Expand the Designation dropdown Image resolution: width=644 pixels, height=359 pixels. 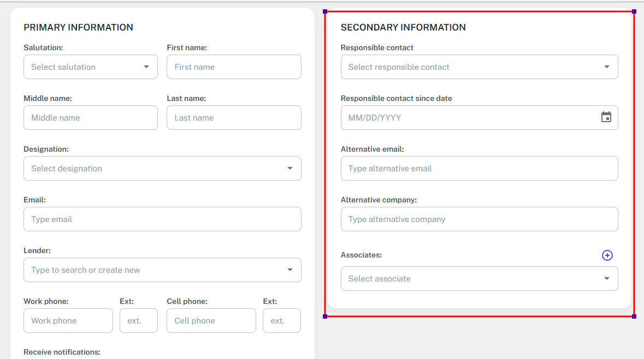click(x=162, y=169)
